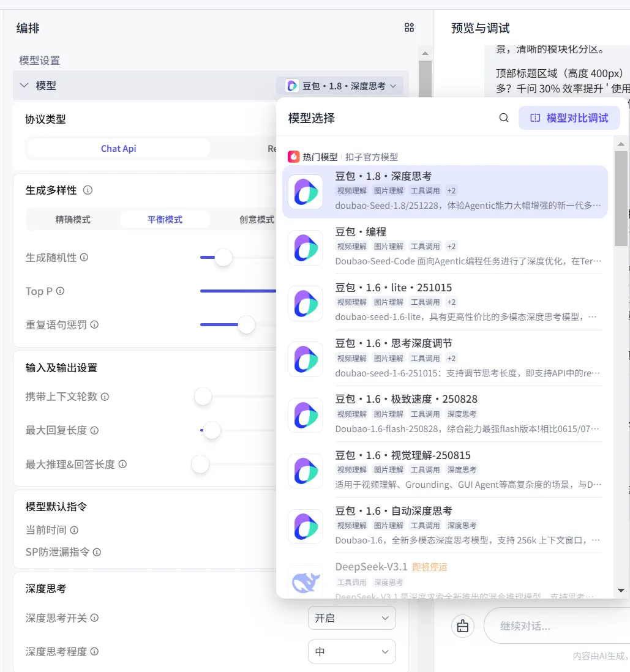Click the Top P slider track

click(238, 291)
